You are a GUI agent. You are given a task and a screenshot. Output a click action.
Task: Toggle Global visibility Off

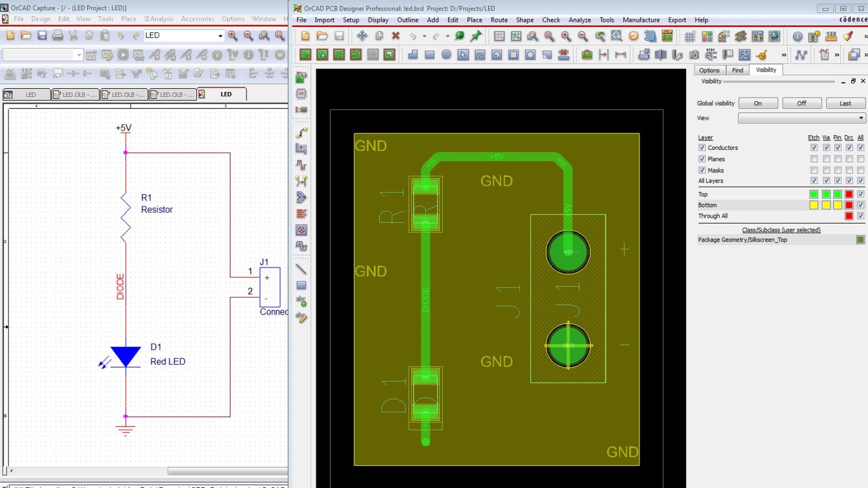801,103
